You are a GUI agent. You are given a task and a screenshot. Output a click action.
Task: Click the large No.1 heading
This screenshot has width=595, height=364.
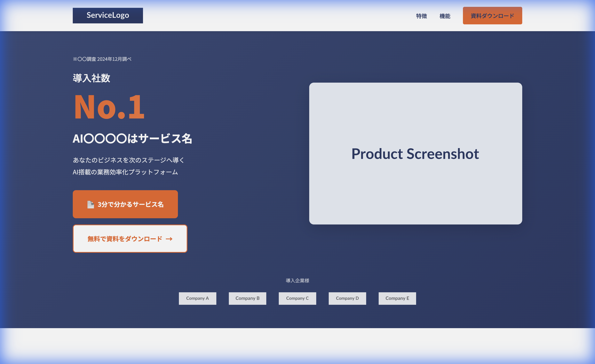(x=109, y=107)
